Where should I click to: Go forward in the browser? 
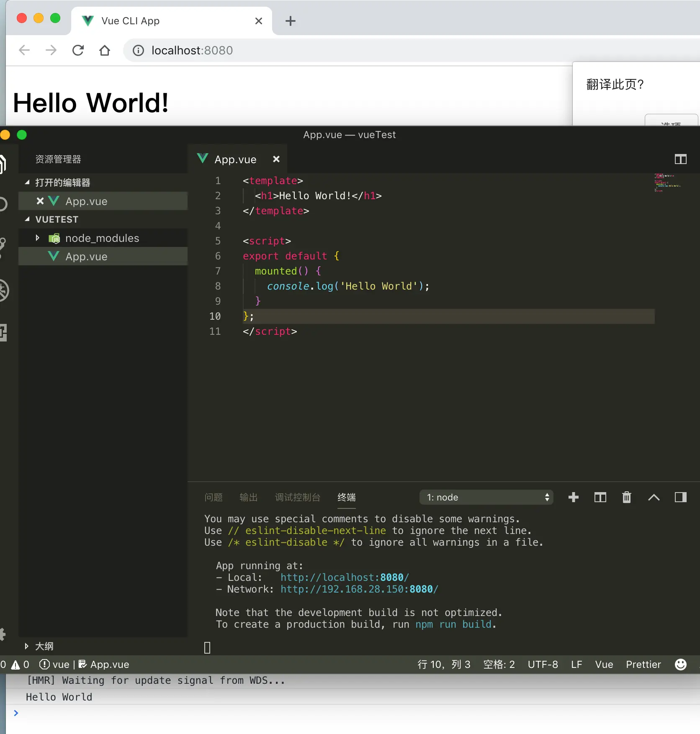click(x=51, y=50)
